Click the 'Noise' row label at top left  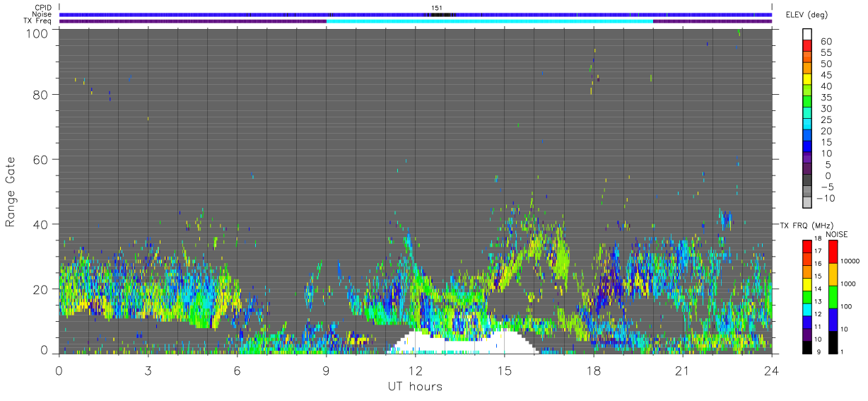coord(42,14)
